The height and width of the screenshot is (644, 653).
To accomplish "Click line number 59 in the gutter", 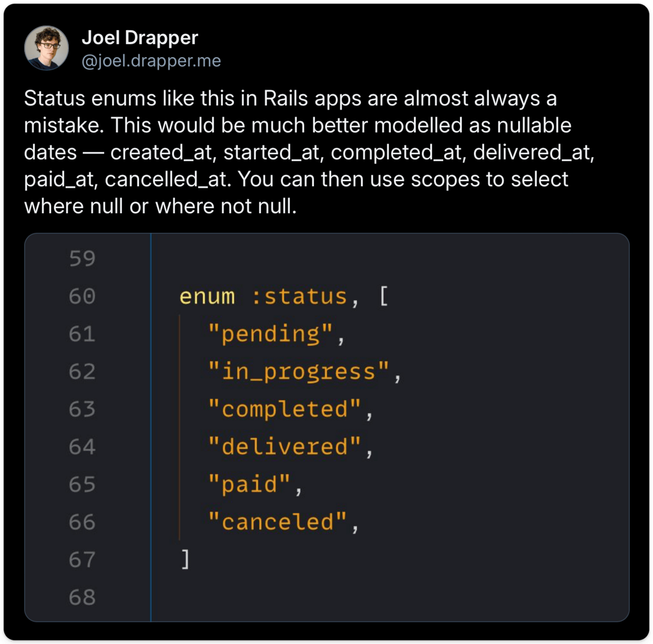I will [x=82, y=259].
